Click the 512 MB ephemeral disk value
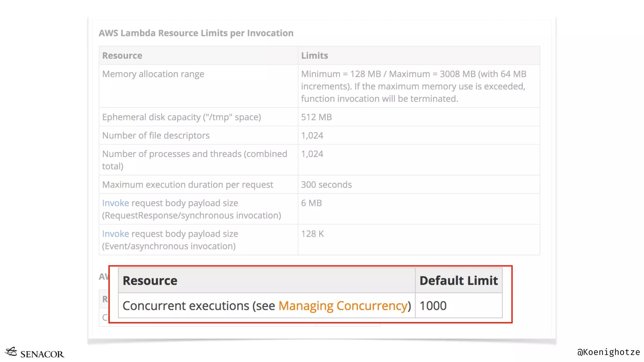This screenshot has height=362, width=644. pyautogui.click(x=316, y=117)
